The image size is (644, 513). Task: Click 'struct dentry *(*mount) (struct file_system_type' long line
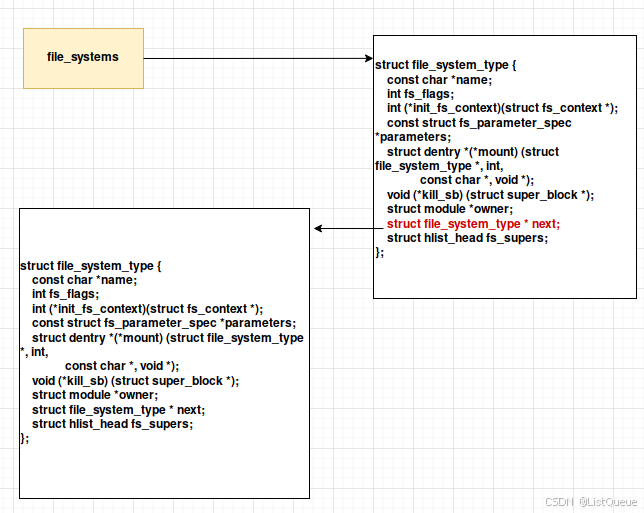[x=168, y=338]
